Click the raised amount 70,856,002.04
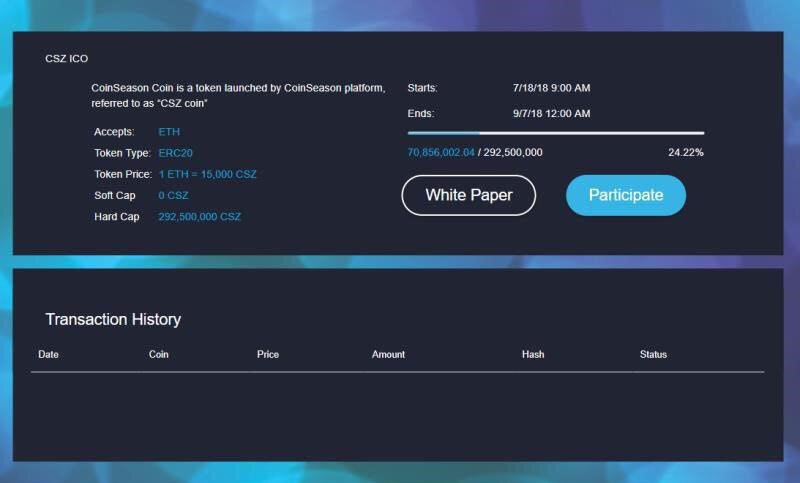 point(441,152)
